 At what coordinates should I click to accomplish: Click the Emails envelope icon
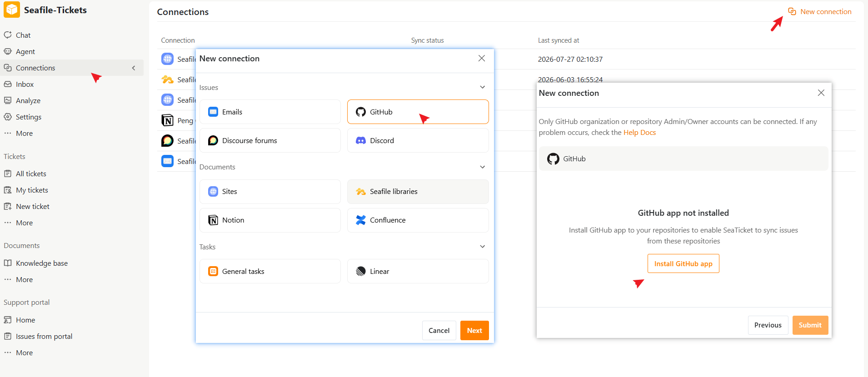(213, 112)
